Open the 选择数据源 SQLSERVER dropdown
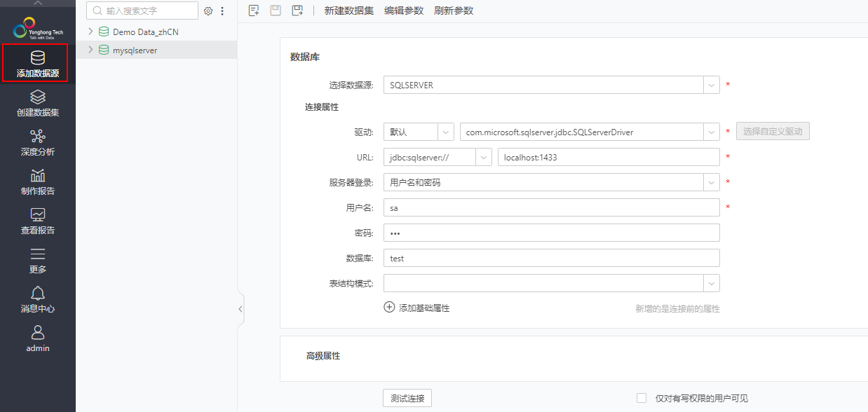The height and width of the screenshot is (412, 868). pos(710,84)
